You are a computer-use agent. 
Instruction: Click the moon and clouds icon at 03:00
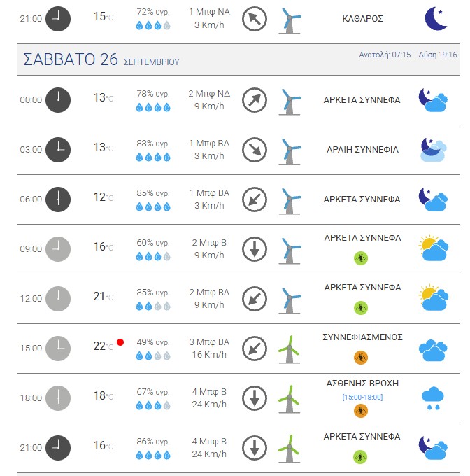tap(433, 149)
